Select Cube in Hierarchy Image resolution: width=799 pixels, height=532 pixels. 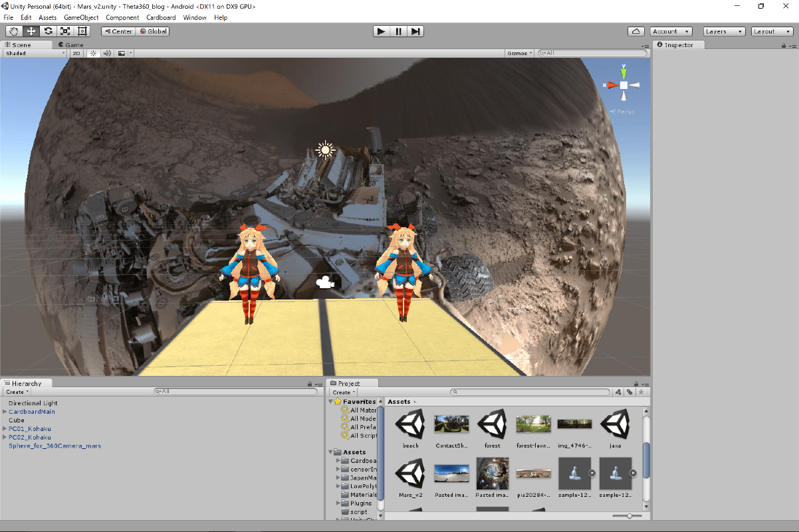coord(17,420)
